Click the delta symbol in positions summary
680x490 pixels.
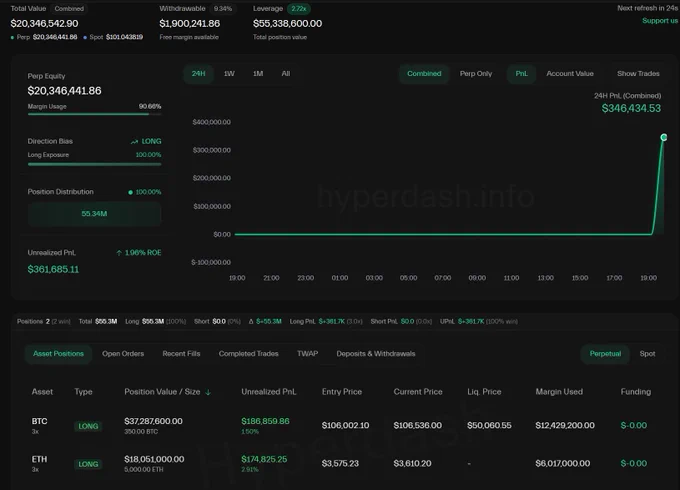(251, 321)
